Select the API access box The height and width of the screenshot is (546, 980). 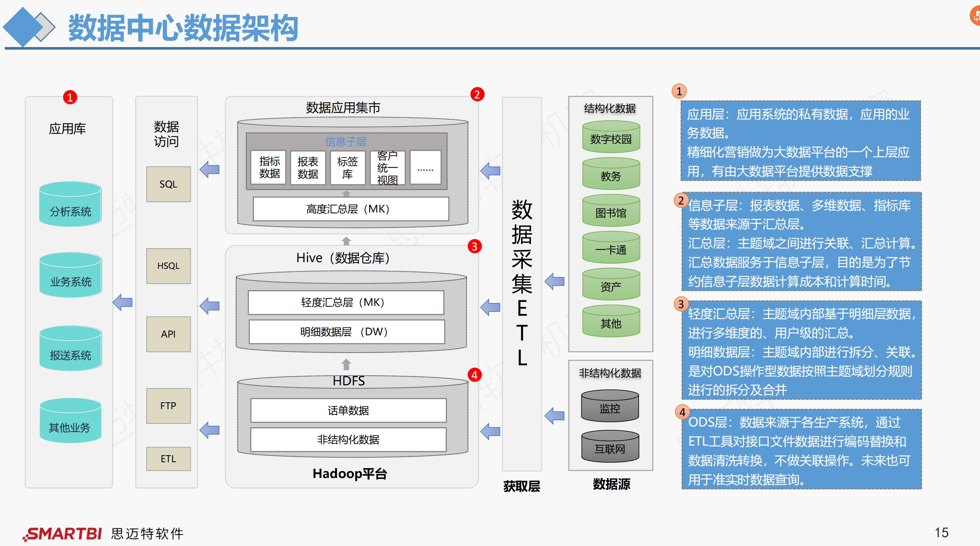tap(168, 334)
